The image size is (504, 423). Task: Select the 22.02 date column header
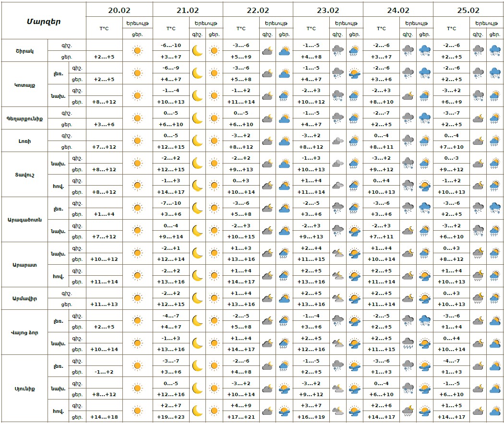[x=258, y=10]
